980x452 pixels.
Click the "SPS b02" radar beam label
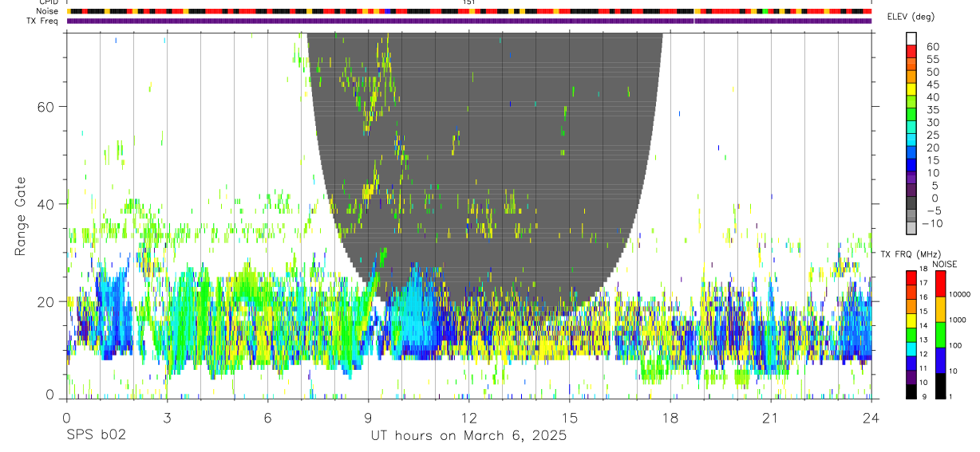tap(95, 436)
